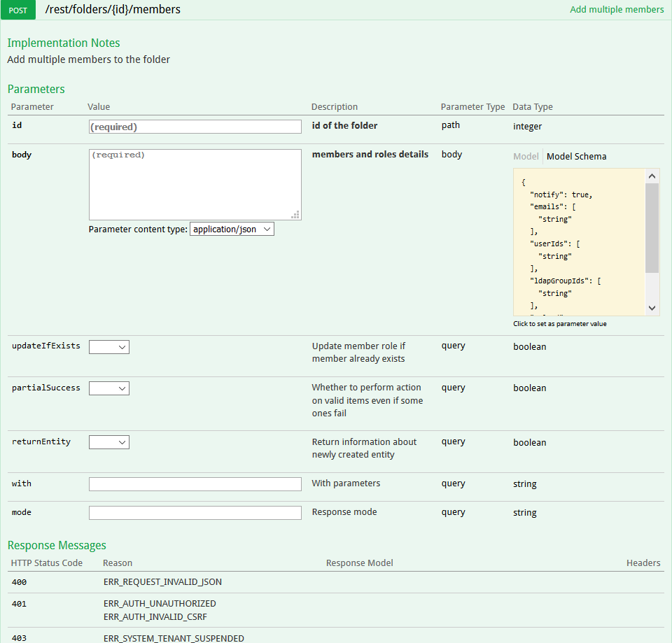Focus the id required input field
672x643 pixels.
[195, 127]
